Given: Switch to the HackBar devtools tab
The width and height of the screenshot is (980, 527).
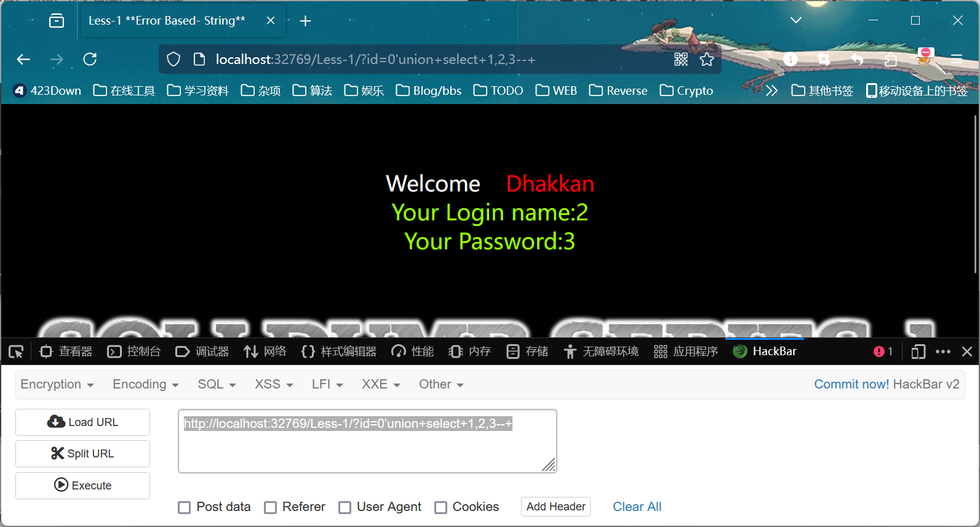Looking at the screenshot, I should [765, 352].
